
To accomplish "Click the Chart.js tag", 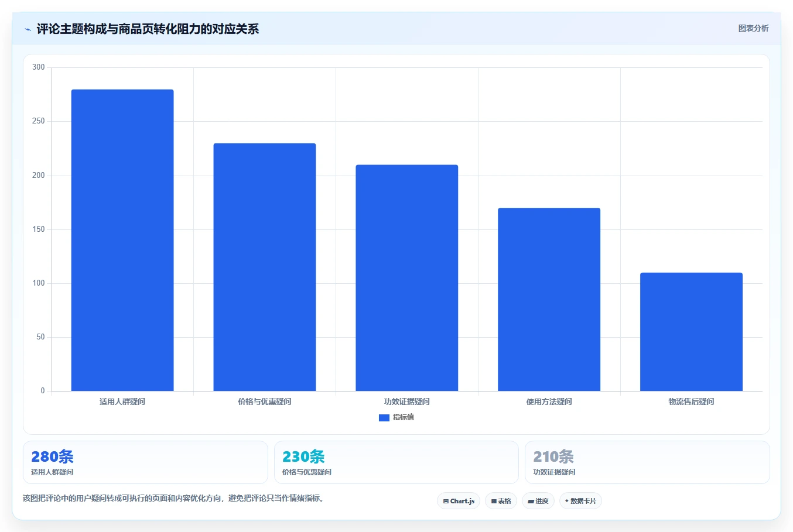I will pos(459,501).
